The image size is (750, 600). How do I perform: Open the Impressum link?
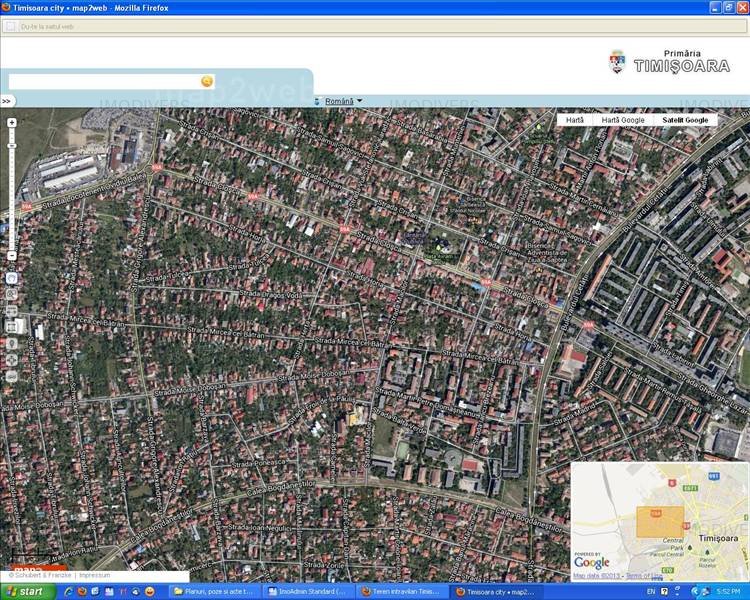pyautogui.click(x=95, y=576)
